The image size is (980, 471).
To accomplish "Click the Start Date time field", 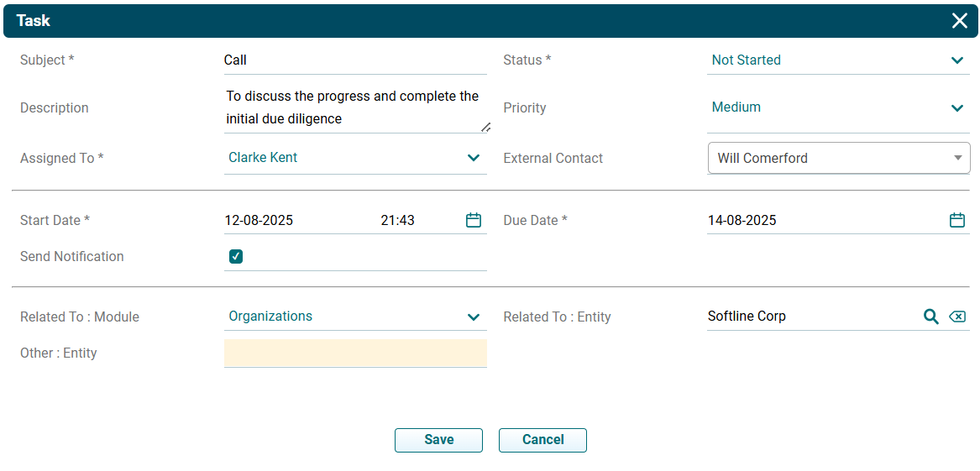I will (x=411, y=221).
